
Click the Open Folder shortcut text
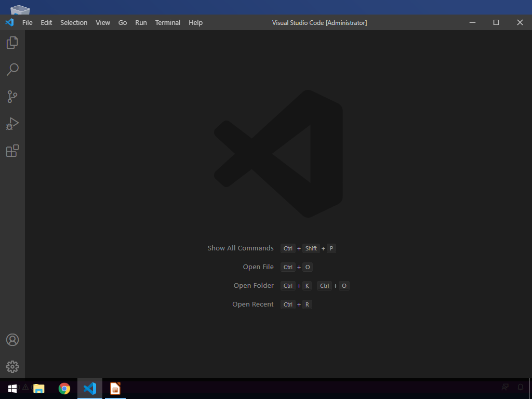[x=254, y=285]
